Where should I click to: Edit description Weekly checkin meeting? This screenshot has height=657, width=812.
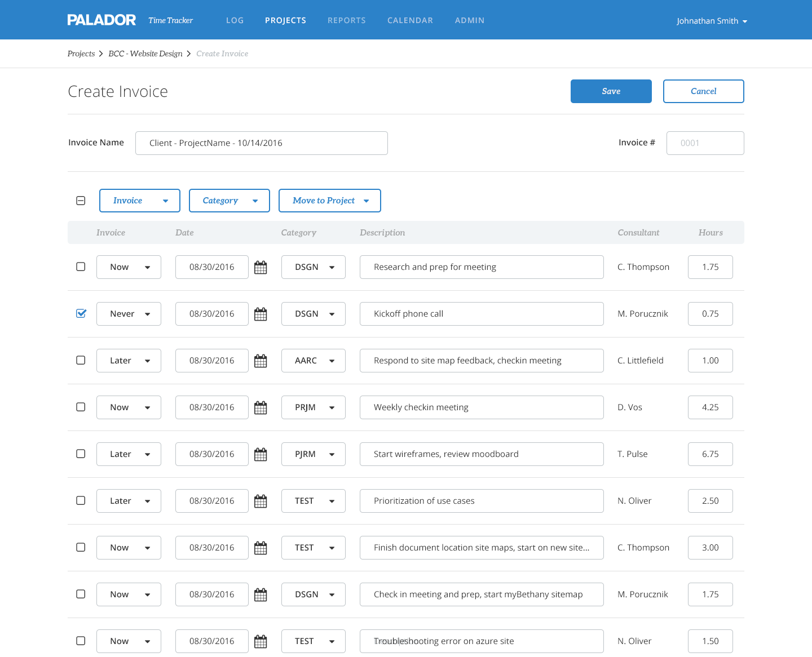pyautogui.click(x=482, y=407)
